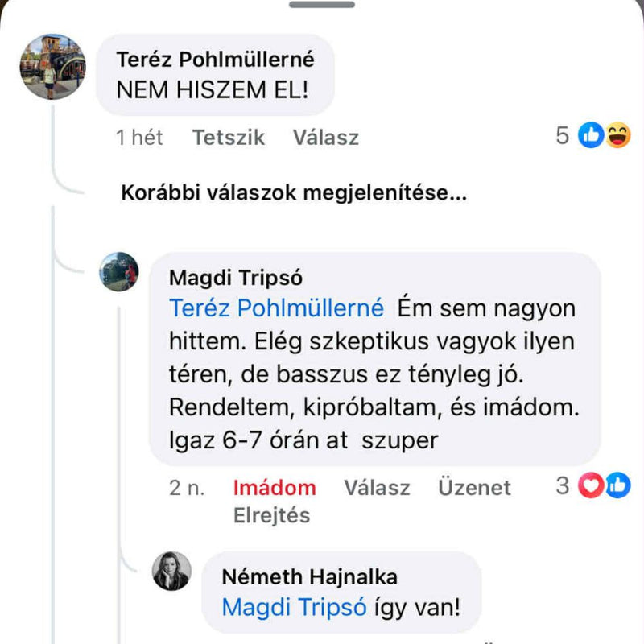
Task: Toggle the Imádom reaction on Magdi's reply
Action: click(x=275, y=488)
